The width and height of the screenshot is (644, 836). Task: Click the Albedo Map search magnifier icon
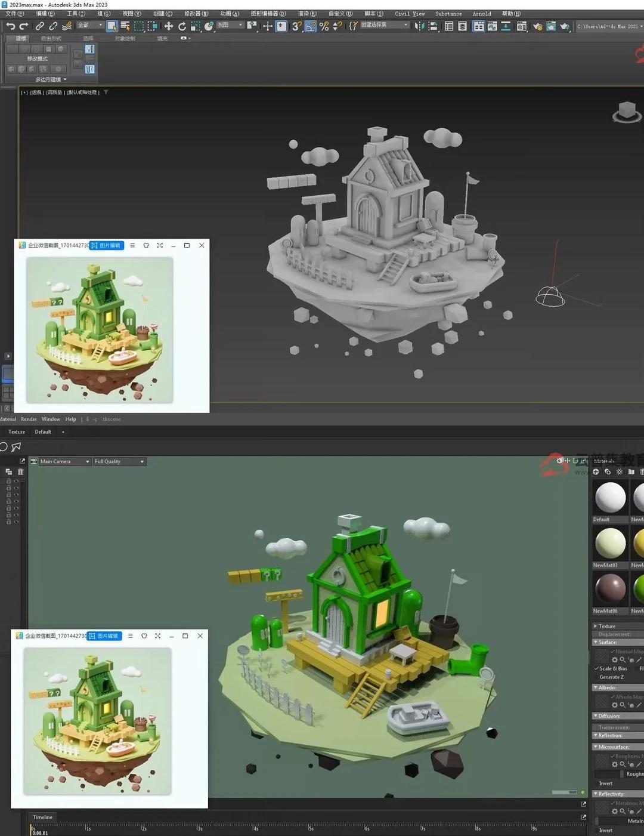(623, 705)
